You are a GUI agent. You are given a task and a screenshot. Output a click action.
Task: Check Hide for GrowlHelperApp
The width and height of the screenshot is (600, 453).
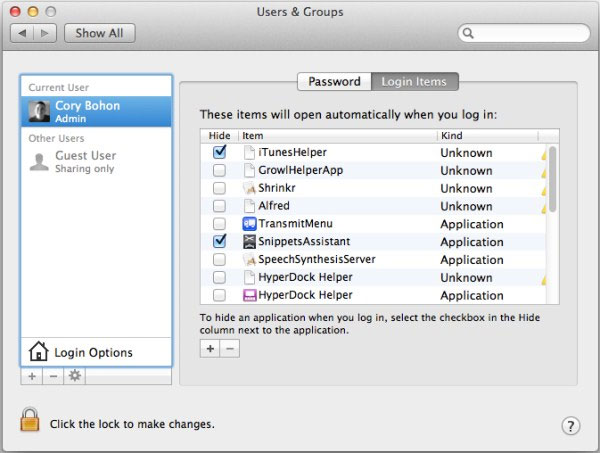point(219,170)
